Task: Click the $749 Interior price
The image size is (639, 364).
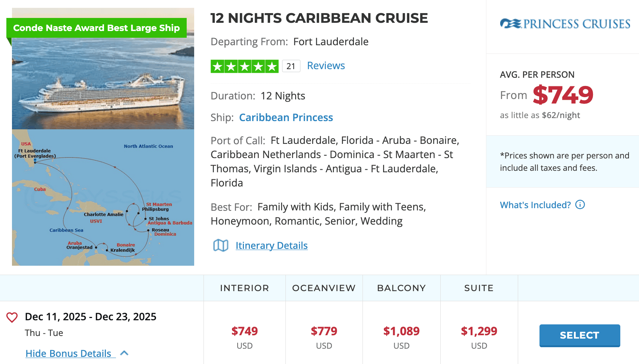Action: (x=244, y=331)
